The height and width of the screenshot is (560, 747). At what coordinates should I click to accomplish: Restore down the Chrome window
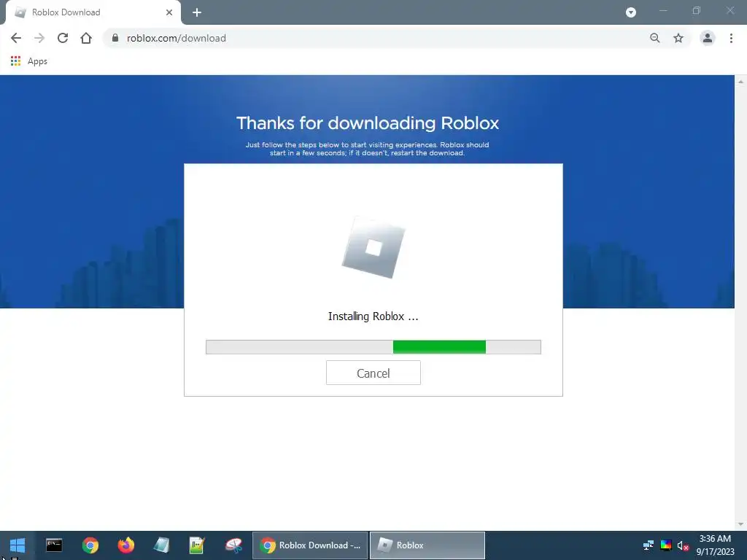pos(697,10)
